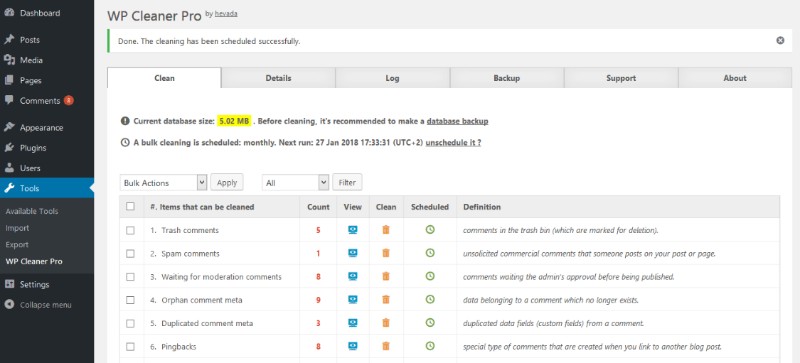Screen dimensions: 800x363
Task: Clean Spam comments with trash icon
Action: [x=386, y=253]
